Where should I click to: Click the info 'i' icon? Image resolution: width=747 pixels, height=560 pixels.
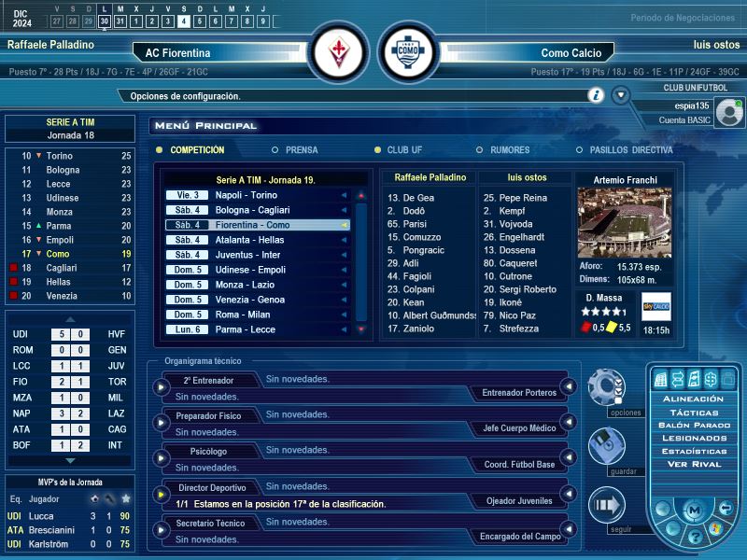596,95
